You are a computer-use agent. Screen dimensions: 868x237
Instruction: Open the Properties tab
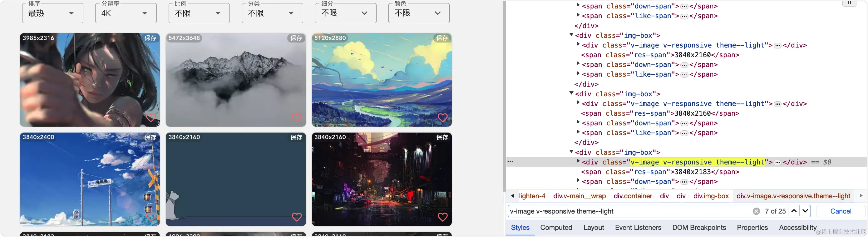click(x=752, y=228)
